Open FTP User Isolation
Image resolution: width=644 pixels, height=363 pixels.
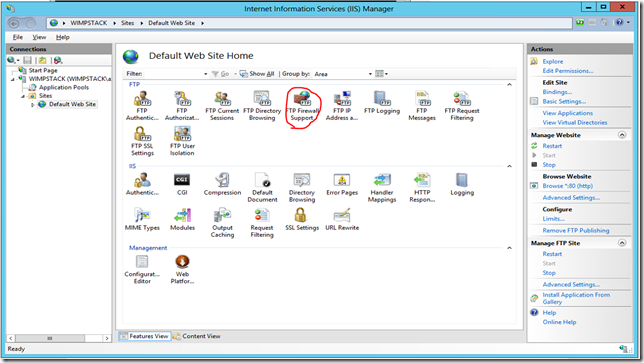182,141
